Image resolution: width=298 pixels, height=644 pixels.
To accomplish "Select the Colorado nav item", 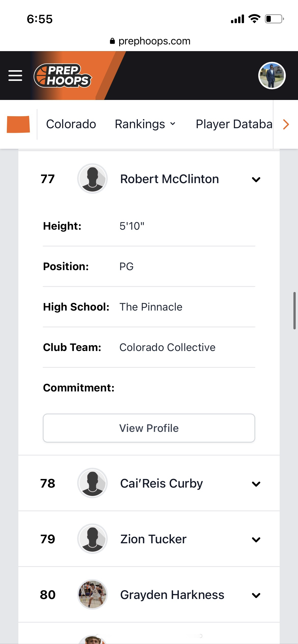I will [x=71, y=124].
